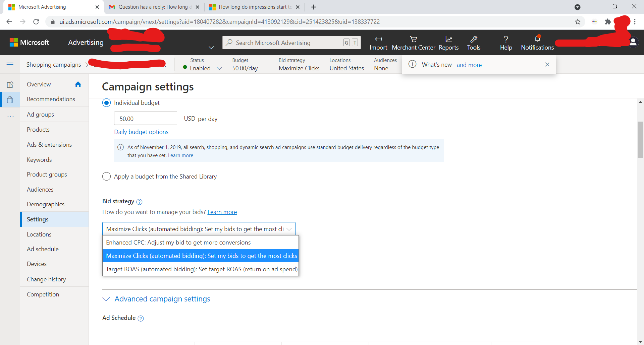Screen dimensions: 644x345
Task: Open the campaigns grid icon in left rail
Action: pos(10,85)
